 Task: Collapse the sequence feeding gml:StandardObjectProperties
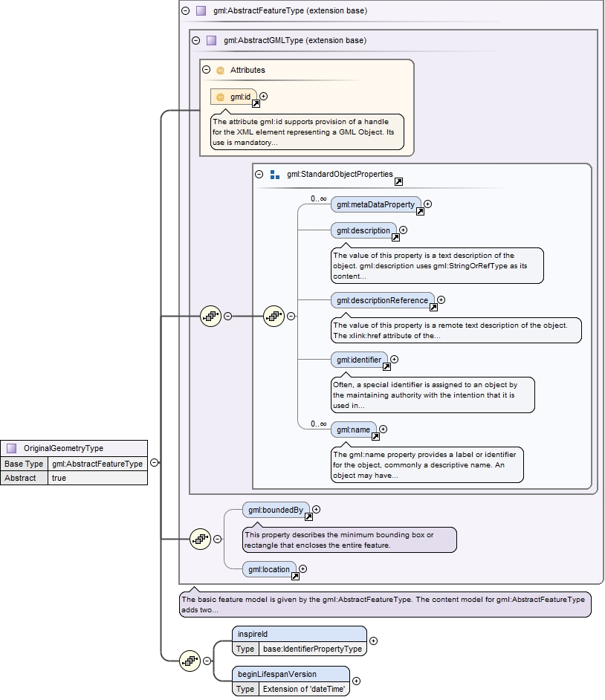point(227,316)
